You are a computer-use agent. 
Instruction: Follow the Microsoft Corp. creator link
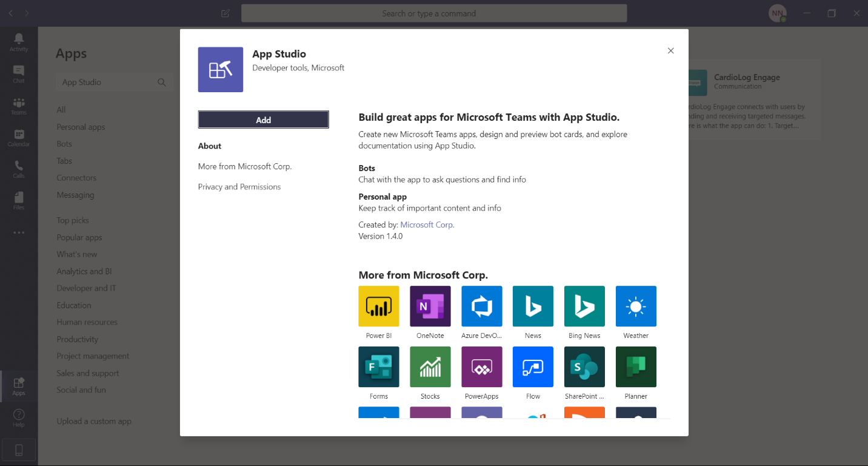(x=427, y=225)
